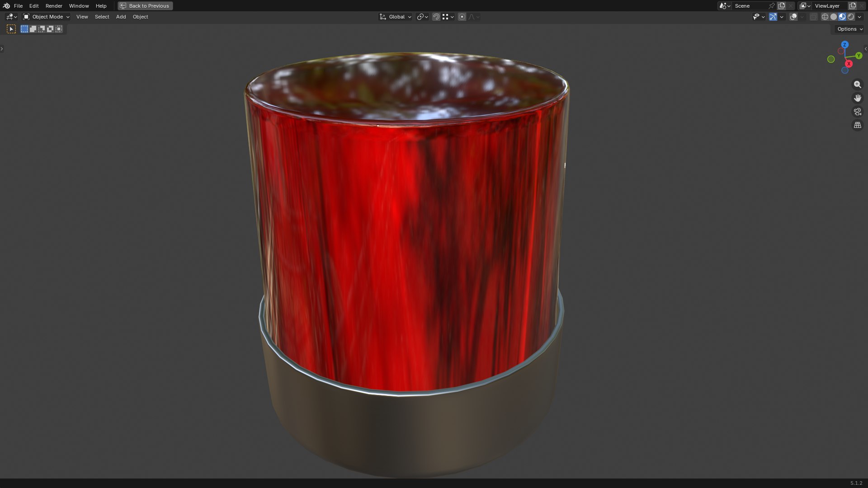The image size is (868, 488).
Task: Click the Z axis on navigation gizmo
Action: [844, 45]
